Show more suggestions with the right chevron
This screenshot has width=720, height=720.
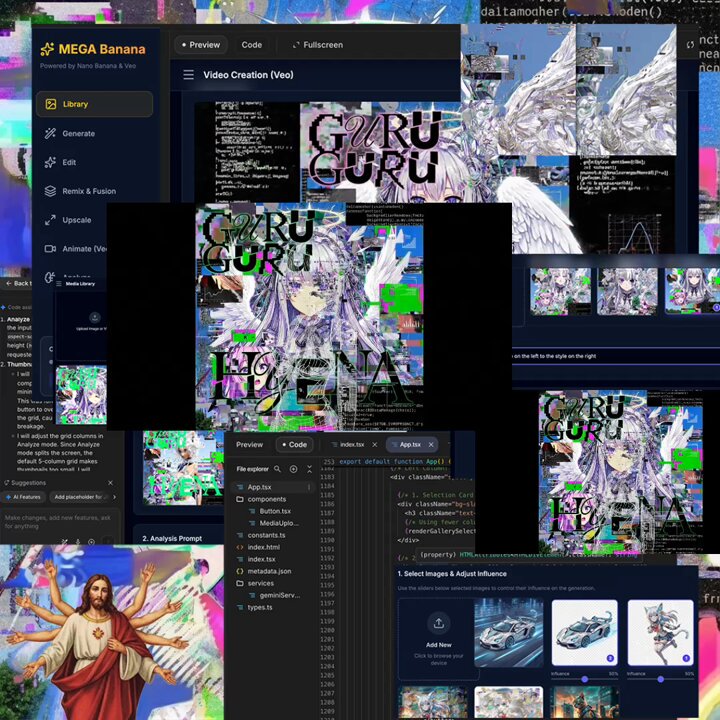[114, 497]
